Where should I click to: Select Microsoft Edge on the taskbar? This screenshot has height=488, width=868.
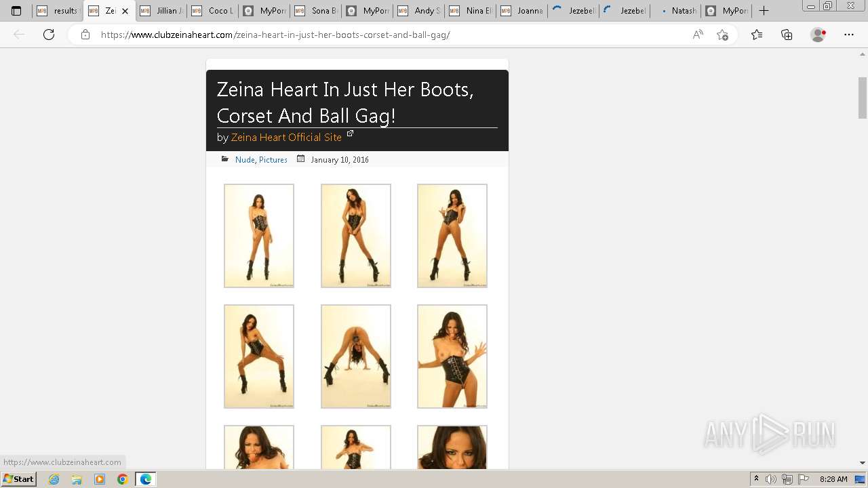146,479
